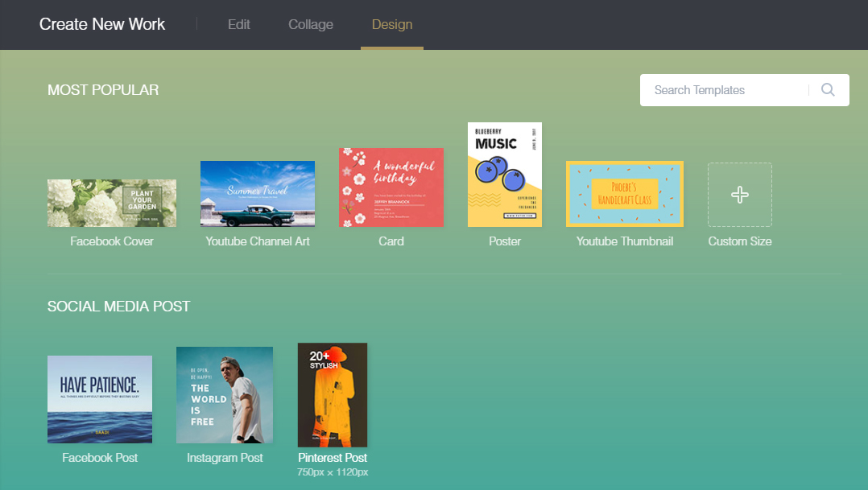This screenshot has width=868, height=490.
Task: Click the Create New Work title
Action: coord(102,24)
